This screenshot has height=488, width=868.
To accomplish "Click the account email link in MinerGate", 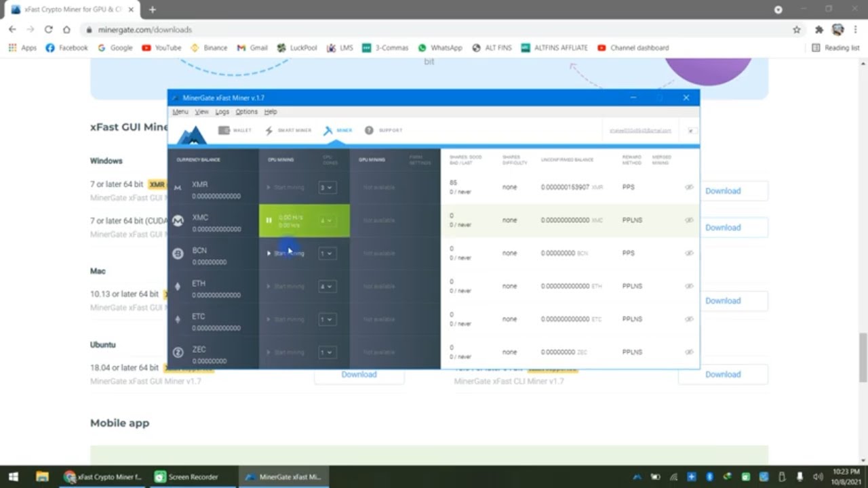I will (x=640, y=130).
